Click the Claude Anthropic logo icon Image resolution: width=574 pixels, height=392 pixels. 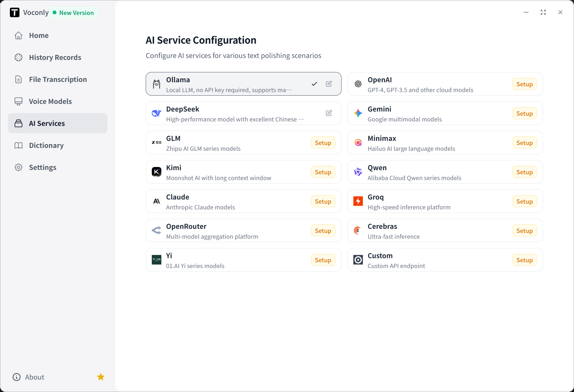click(x=157, y=201)
